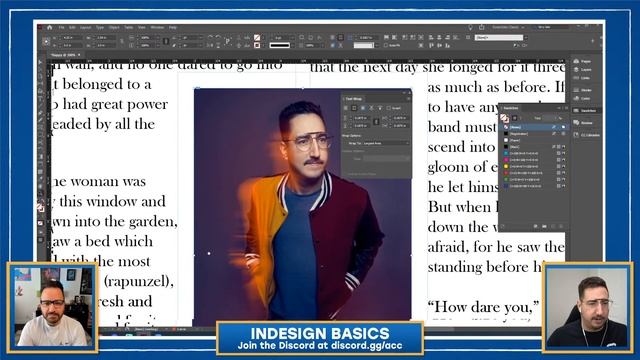This screenshot has height=360, width=640.
Task: Open the Pages panel
Action: tap(582, 61)
